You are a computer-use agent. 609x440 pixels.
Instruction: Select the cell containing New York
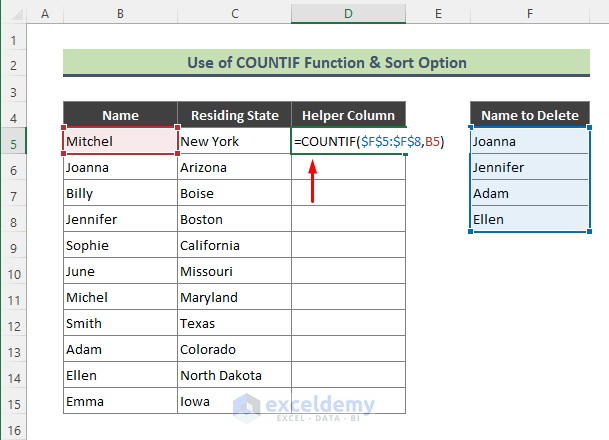[x=234, y=142]
